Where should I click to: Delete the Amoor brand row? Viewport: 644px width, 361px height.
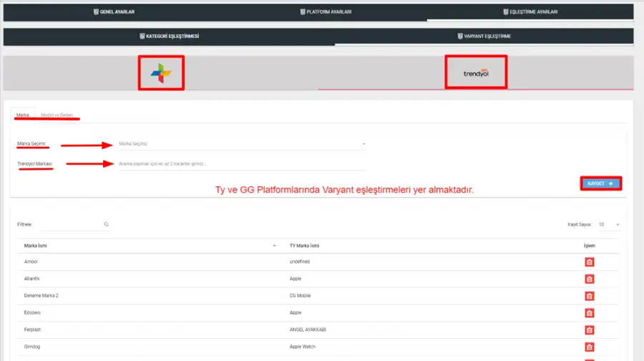click(x=590, y=262)
